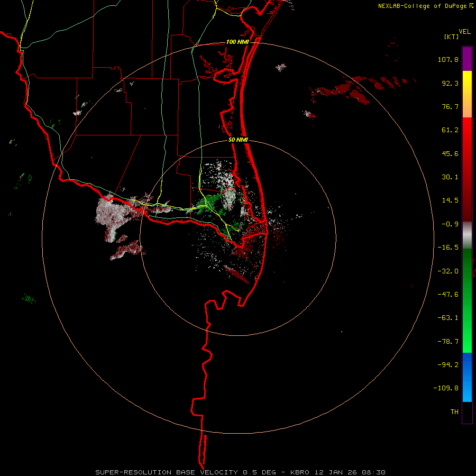Pick the blue segment of the velocity color bar

click(467, 377)
